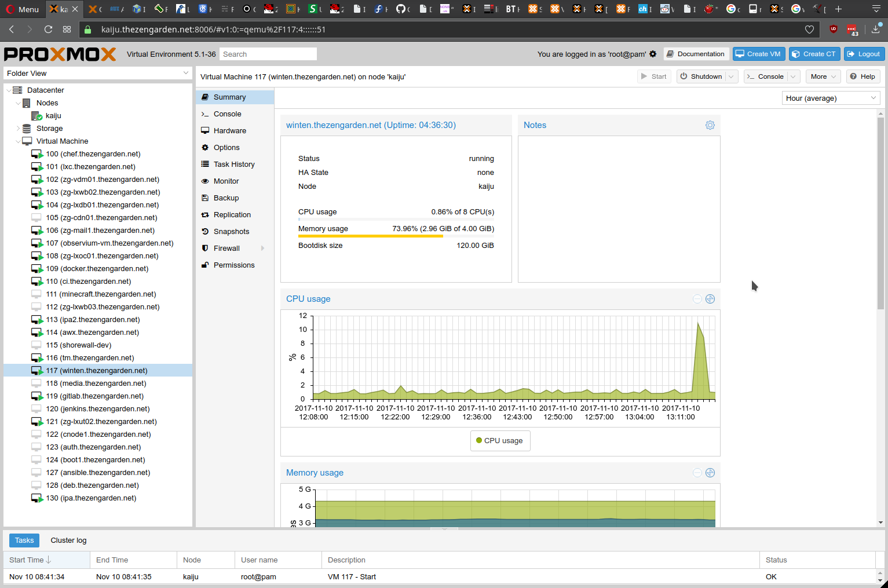The height and width of the screenshot is (588, 888).
Task: Open Backup via its floppy-disk icon
Action: click(205, 198)
